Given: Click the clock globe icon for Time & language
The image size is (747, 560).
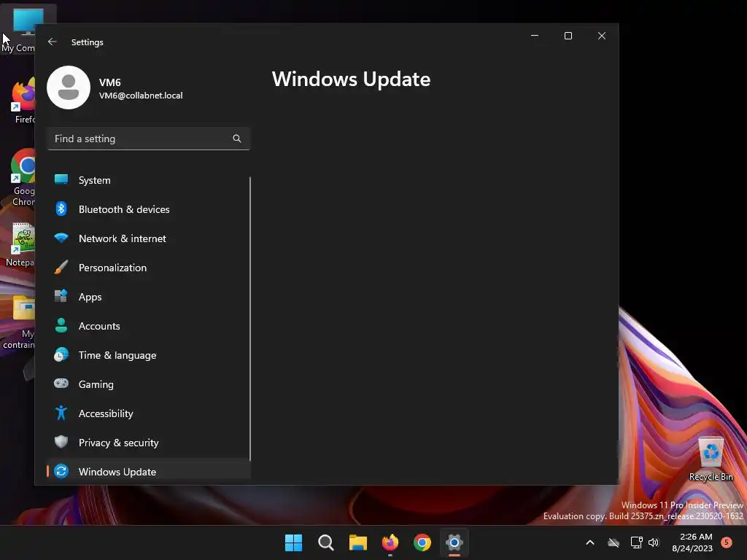Looking at the screenshot, I should [x=61, y=355].
